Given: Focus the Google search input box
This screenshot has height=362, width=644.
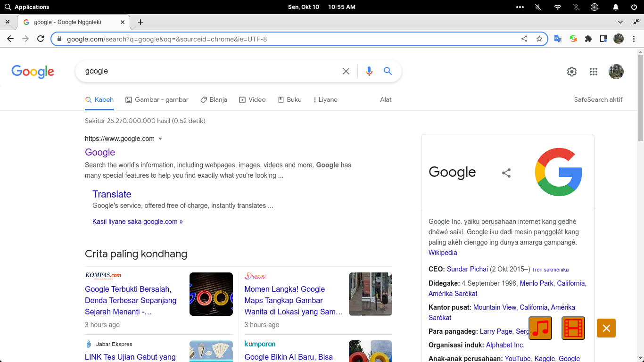Looking at the screenshot, I should (x=211, y=71).
